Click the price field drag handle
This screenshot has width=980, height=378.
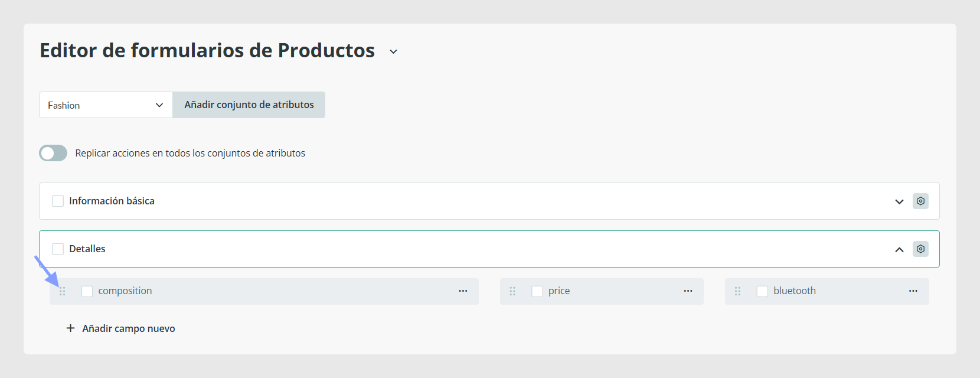coord(512,291)
